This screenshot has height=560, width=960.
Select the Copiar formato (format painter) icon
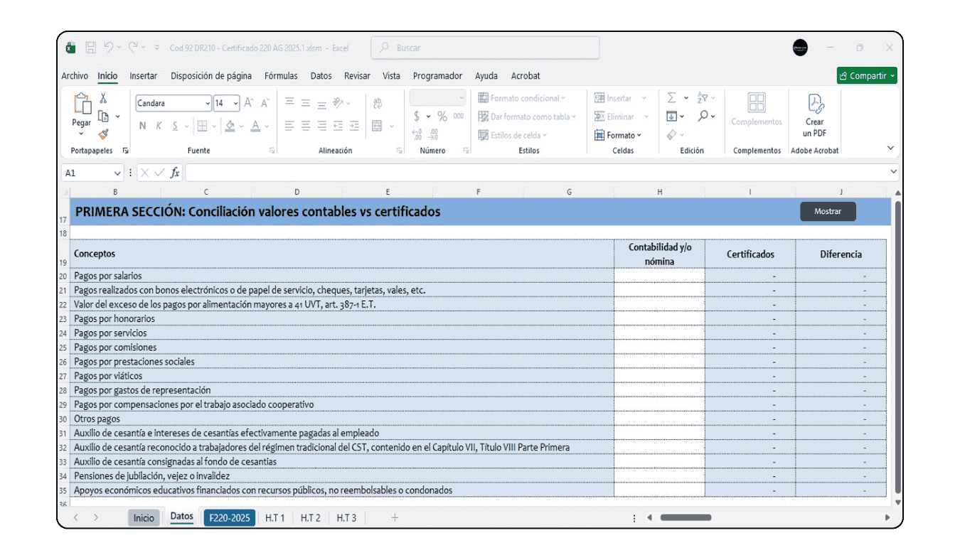tap(104, 134)
